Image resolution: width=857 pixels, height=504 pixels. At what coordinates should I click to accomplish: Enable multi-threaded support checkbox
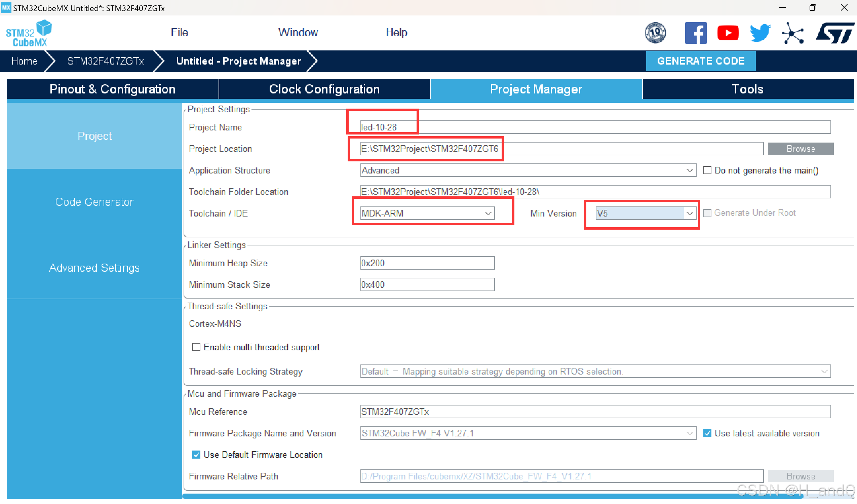[x=196, y=347]
